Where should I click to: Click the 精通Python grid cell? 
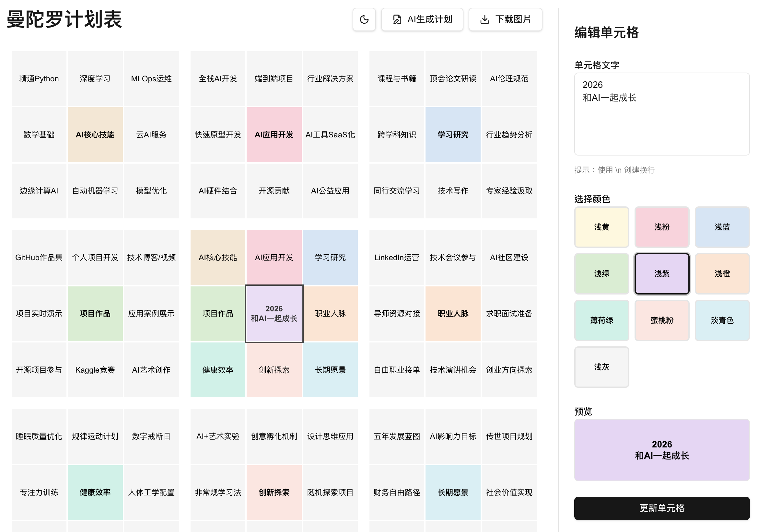(39, 79)
